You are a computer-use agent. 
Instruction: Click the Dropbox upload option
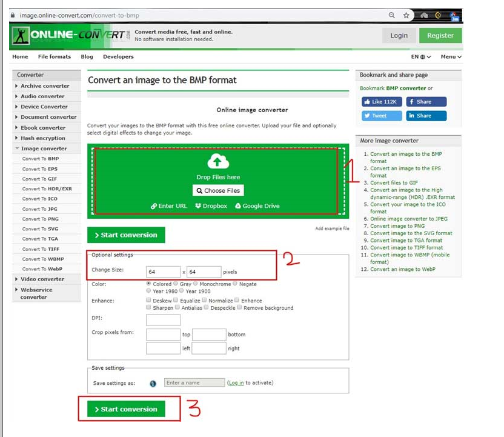[x=211, y=206]
